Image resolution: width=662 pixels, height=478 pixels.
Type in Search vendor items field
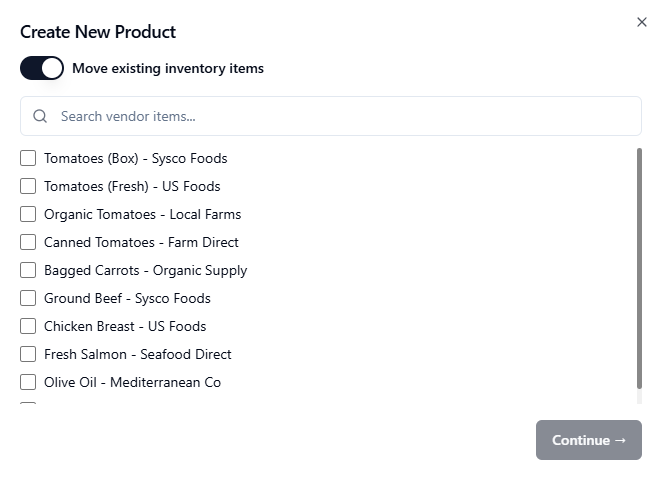click(340, 116)
